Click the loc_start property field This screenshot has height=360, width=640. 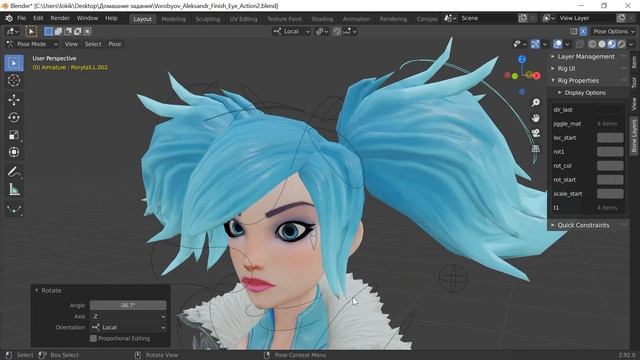point(610,138)
